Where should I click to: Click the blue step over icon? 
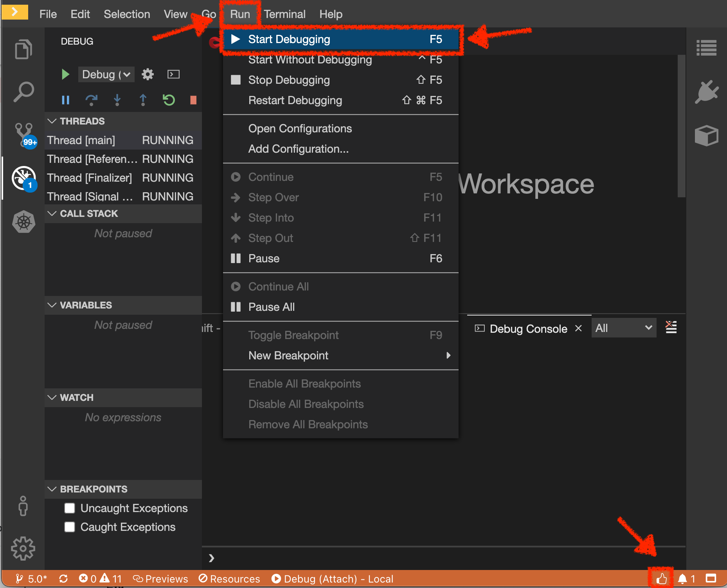(91, 100)
